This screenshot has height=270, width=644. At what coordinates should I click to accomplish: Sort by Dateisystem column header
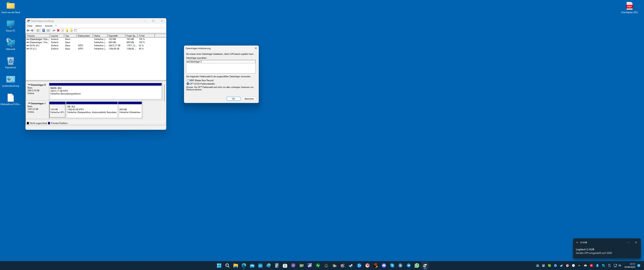(85, 36)
